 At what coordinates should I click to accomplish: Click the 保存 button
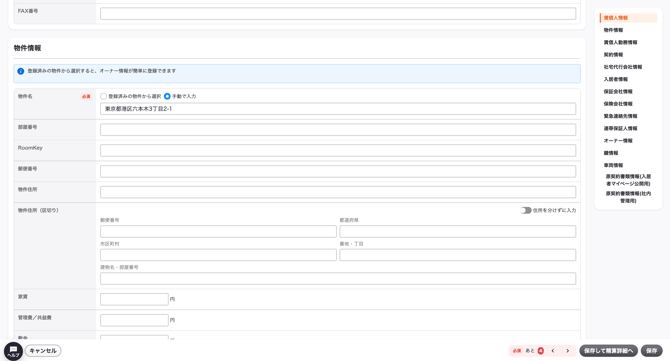(x=652, y=351)
